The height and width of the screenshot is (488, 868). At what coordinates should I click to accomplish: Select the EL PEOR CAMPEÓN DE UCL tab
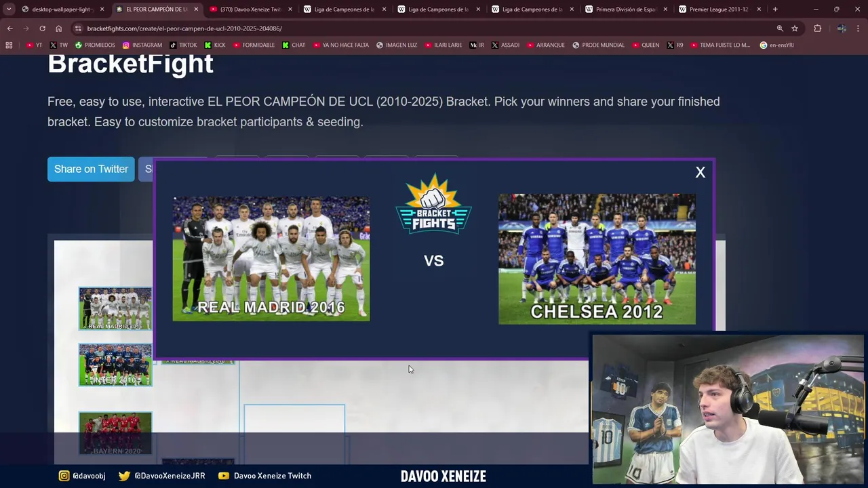(156, 9)
